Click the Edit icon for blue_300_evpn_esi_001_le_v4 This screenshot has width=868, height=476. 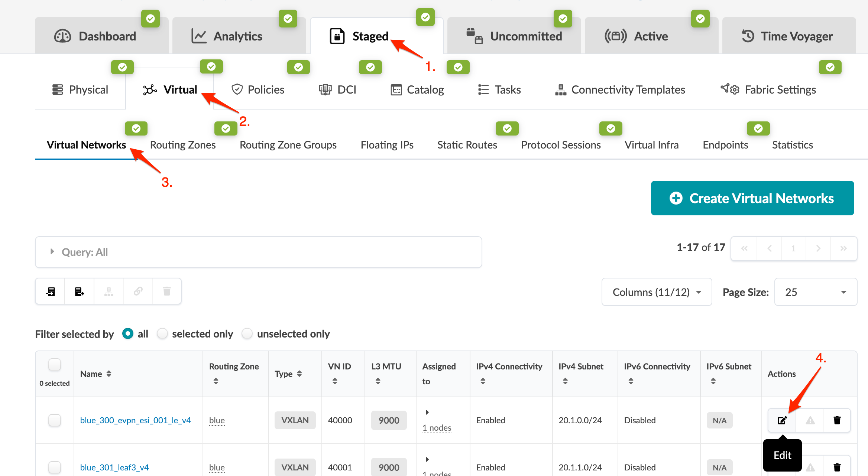782,420
